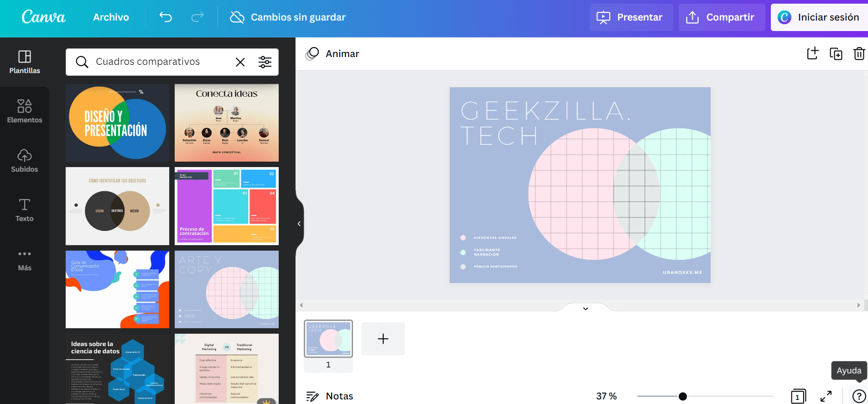Viewport: 868px width, 404px height.
Task: Select the Proceso de contratación template
Action: pyautogui.click(x=227, y=206)
